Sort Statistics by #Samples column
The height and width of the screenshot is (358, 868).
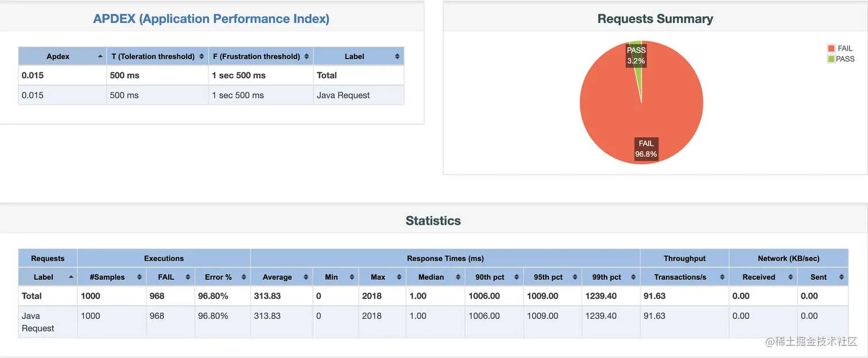111,277
